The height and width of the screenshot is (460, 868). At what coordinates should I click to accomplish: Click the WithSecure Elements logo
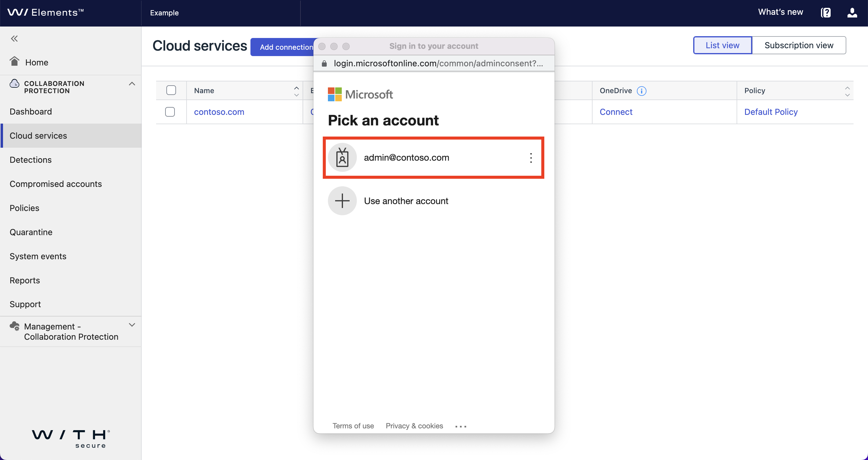point(46,12)
